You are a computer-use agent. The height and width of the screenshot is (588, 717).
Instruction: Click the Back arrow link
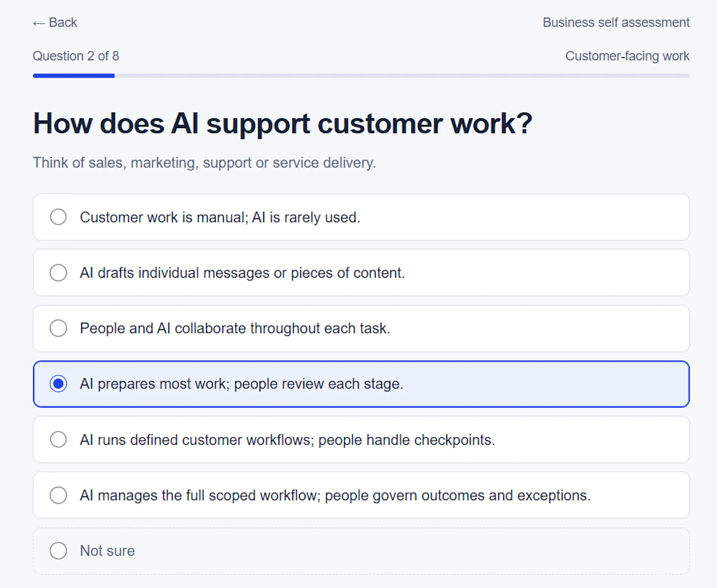[55, 22]
